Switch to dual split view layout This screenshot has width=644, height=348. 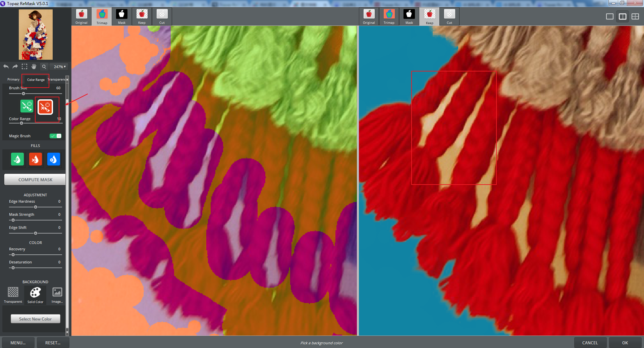(623, 16)
